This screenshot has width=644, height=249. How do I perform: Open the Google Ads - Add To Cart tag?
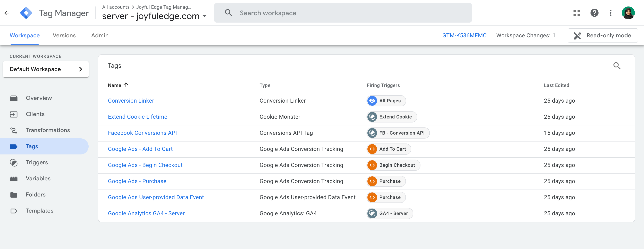click(x=140, y=149)
